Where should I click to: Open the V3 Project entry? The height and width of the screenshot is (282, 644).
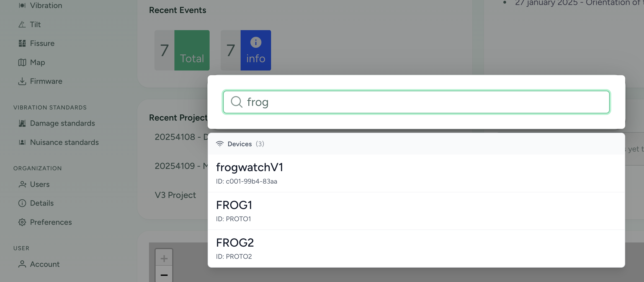pos(175,195)
